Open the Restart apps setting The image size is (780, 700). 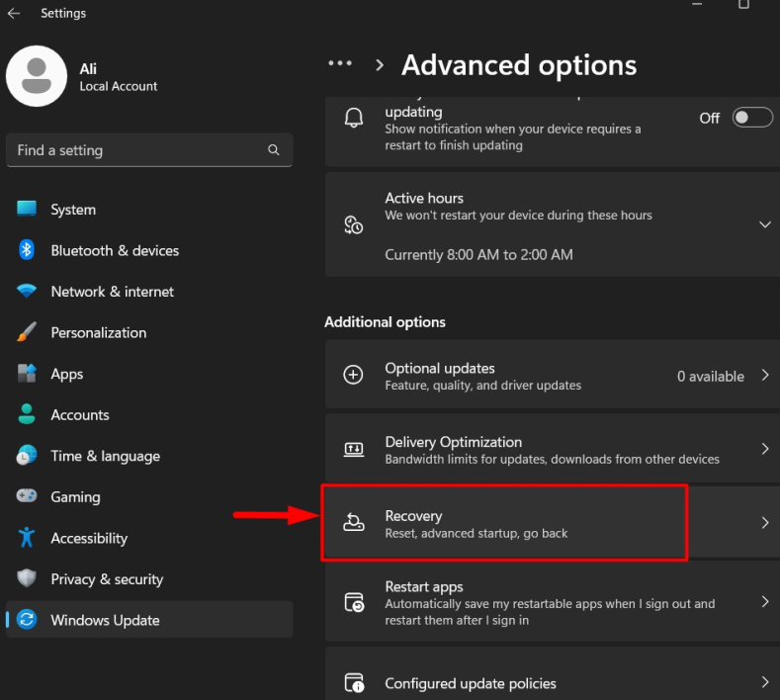coord(550,602)
